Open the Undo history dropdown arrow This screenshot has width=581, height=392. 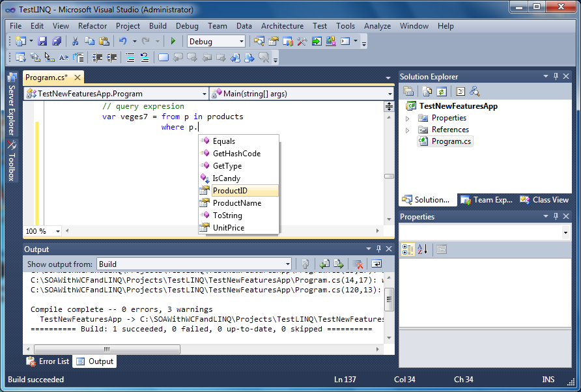pos(135,41)
